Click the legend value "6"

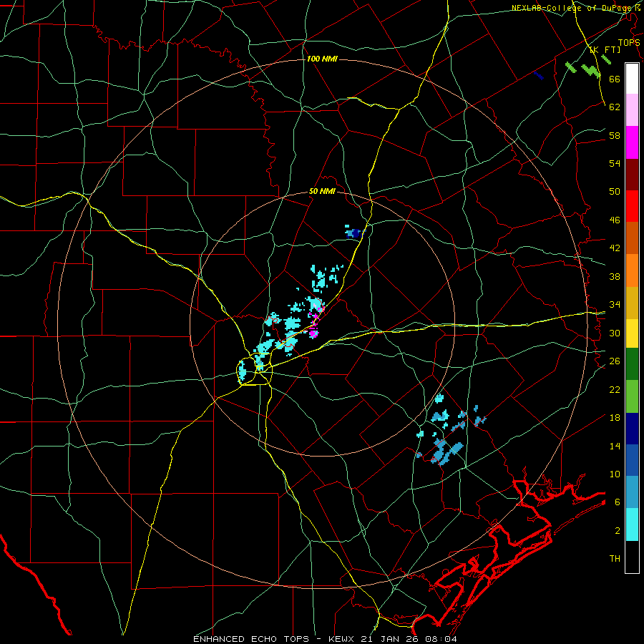(x=617, y=502)
